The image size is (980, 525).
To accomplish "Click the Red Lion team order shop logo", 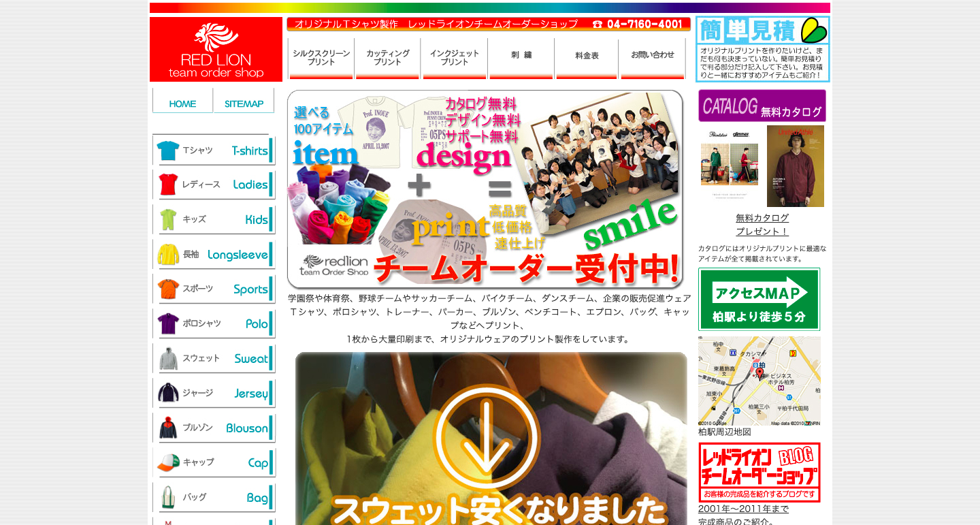I will 216,50.
